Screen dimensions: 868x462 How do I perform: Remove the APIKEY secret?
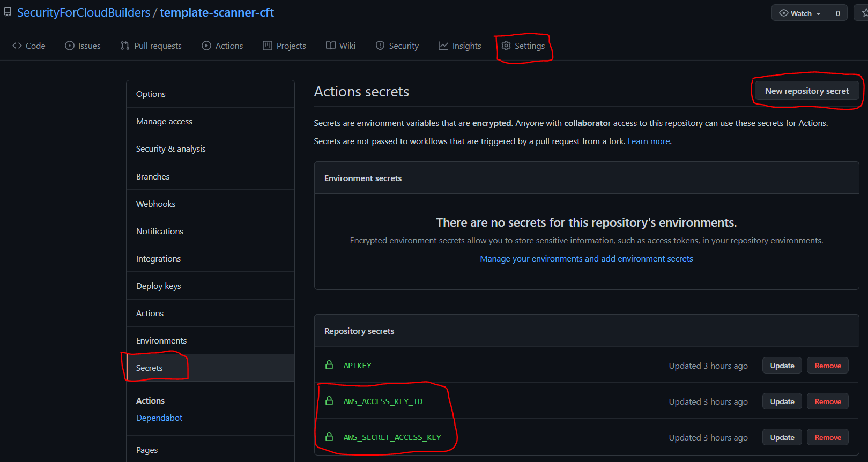click(x=828, y=366)
